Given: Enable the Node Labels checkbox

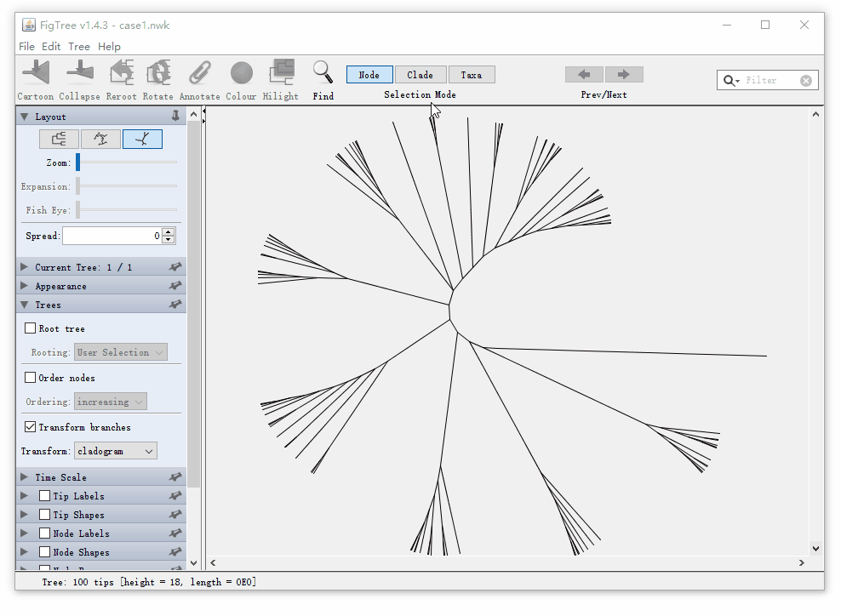Looking at the screenshot, I should 44,533.
